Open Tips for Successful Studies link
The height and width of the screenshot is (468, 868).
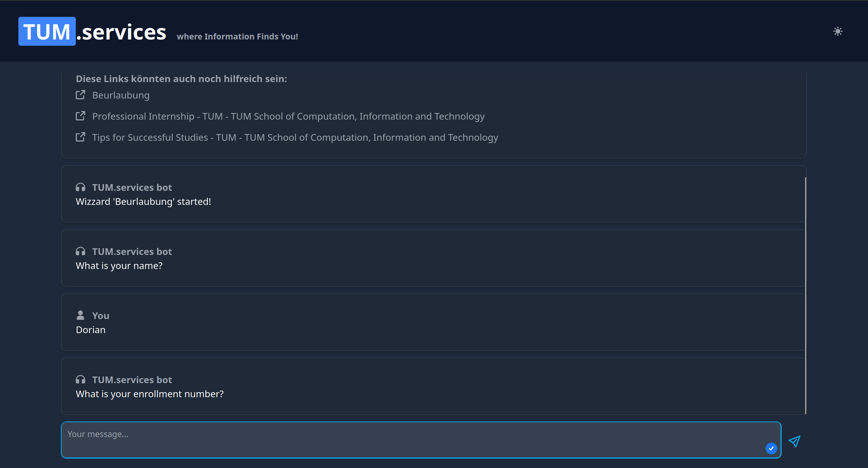(x=295, y=138)
